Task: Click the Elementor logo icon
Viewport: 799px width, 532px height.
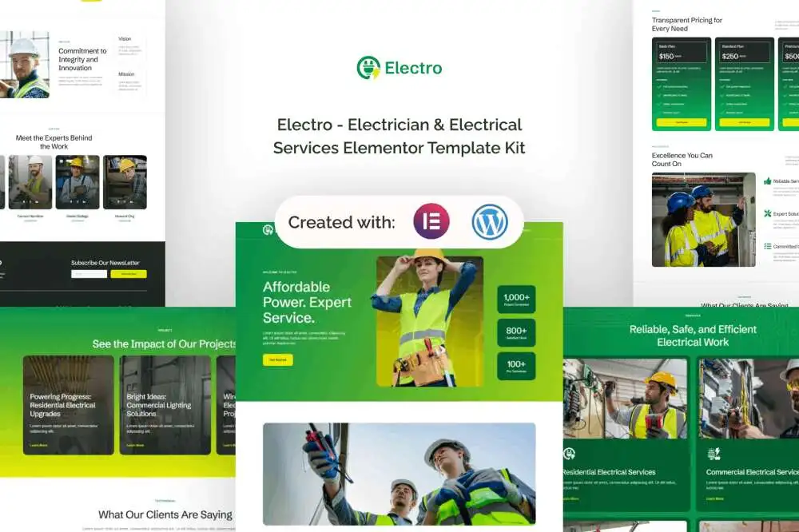Action: (x=431, y=222)
